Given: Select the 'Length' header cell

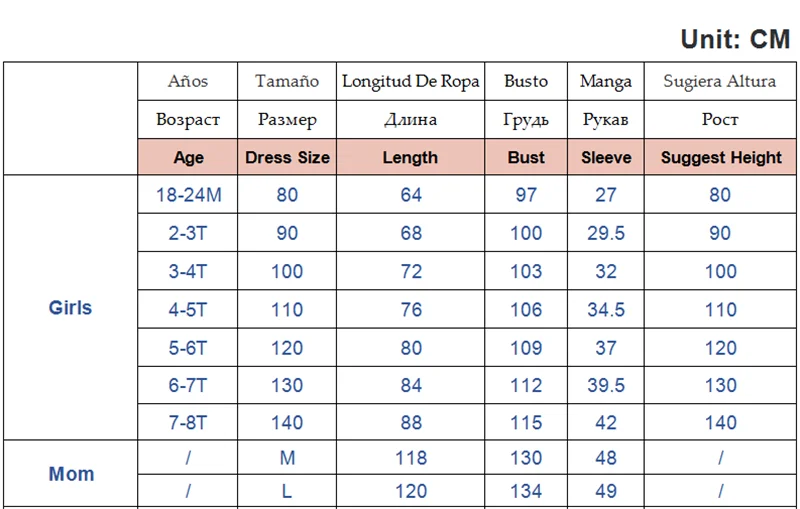Looking at the screenshot, I should [410, 157].
